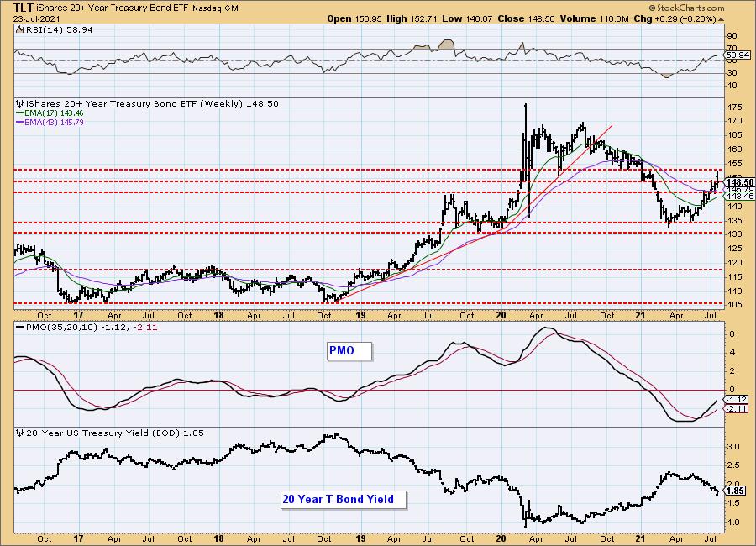Click the date '23-Jul-2021'
Viewport: 756px width, 546px height.
pyautogui.click(x=37, y=18)
